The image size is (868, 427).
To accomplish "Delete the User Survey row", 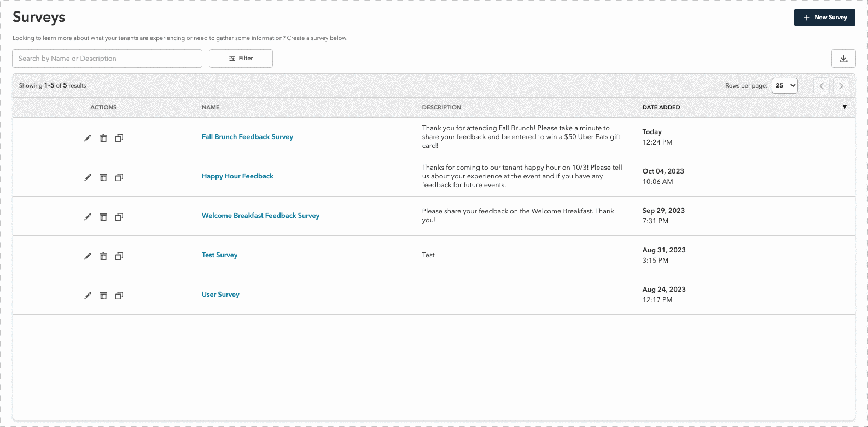I will (x=103, y=296).
